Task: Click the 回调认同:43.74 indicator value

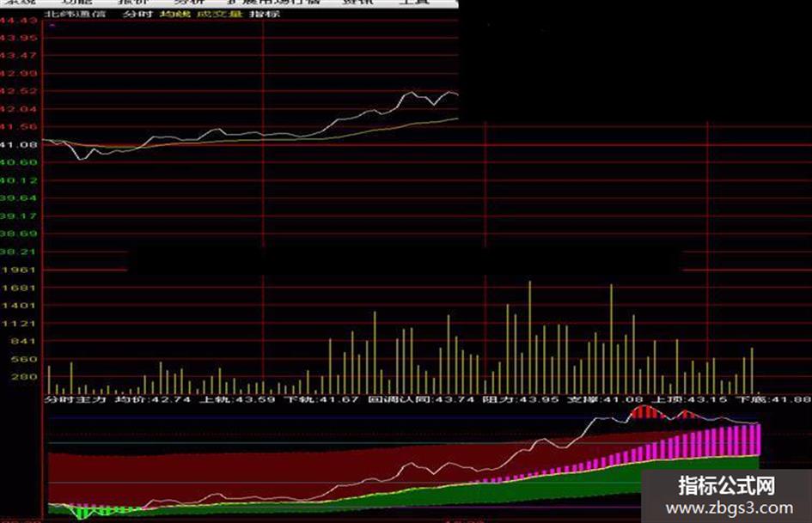Action: 421,399
